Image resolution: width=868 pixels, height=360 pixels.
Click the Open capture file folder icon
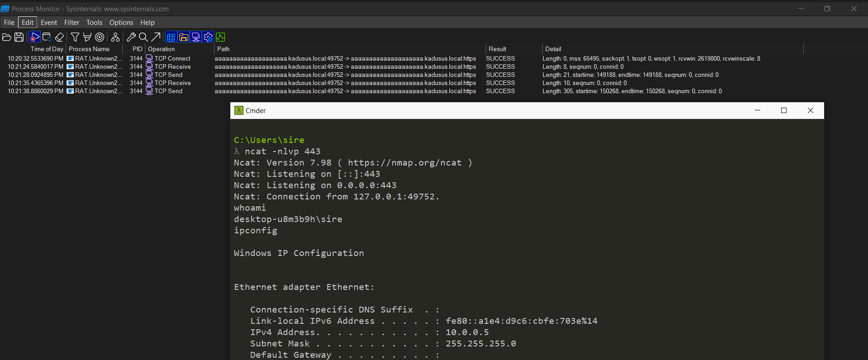point(7,37)
